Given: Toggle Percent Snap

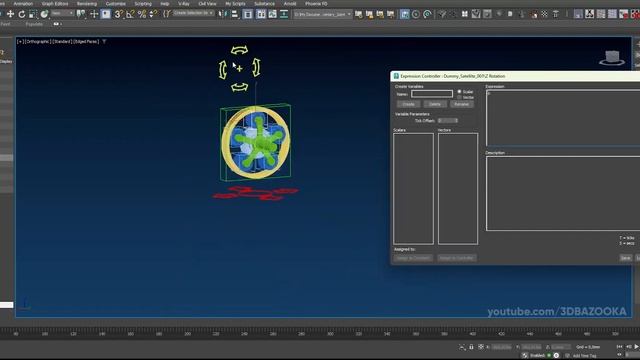Looking at the screenshot, I should [142, 14].
